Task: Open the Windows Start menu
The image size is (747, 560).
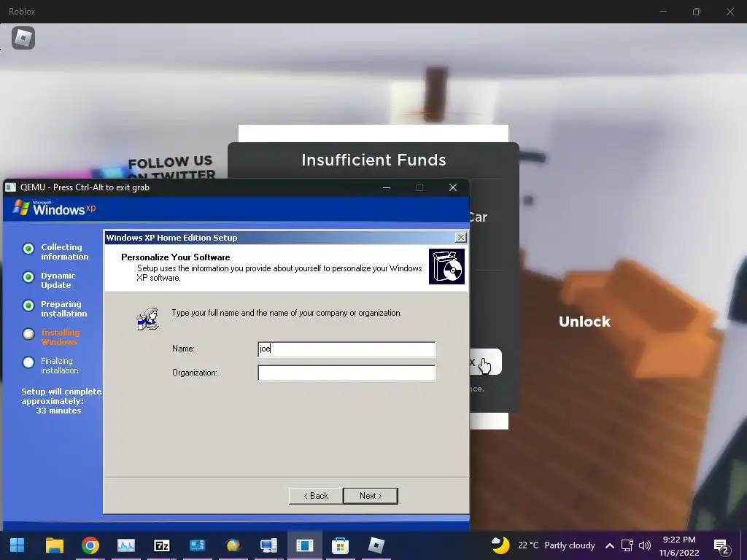Action: coord(18,545)
